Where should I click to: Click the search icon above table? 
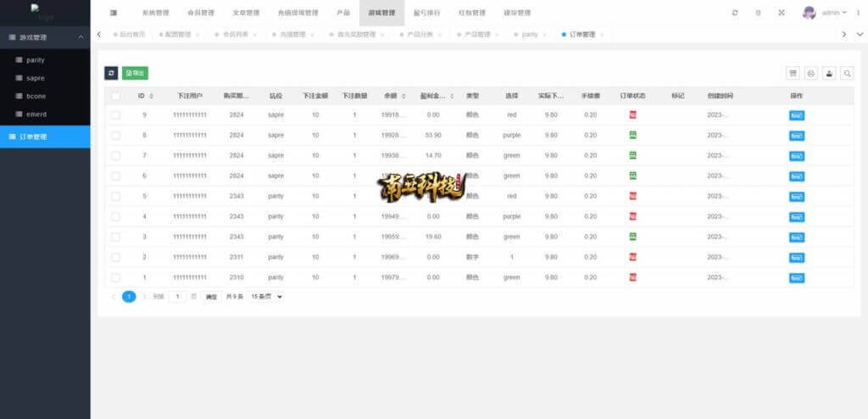pyautogui.click(x=847, y=74)
